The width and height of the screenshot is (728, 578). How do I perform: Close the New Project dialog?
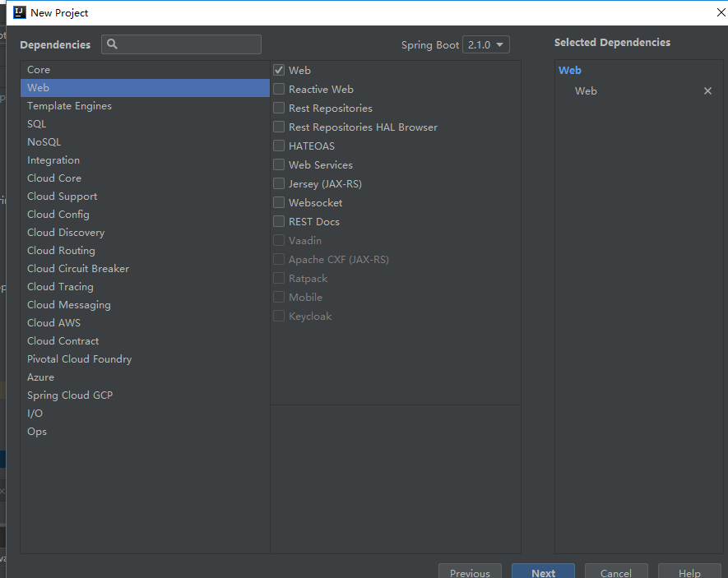tap(721, 12)
